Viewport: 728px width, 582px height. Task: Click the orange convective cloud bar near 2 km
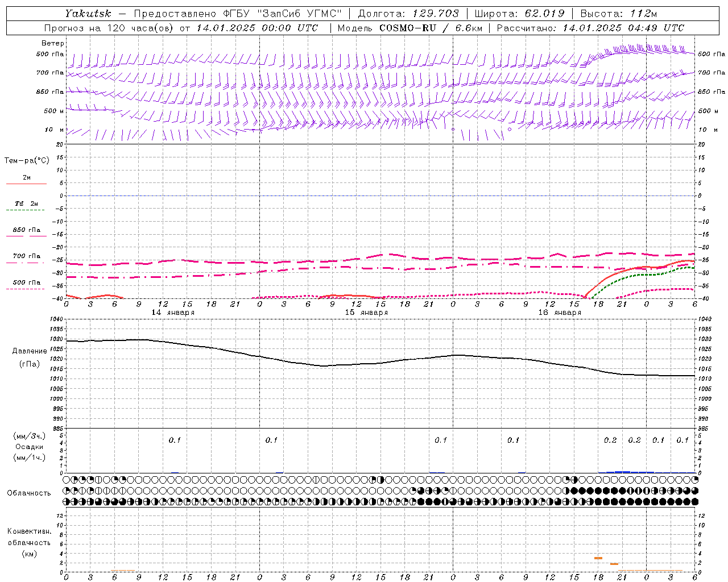pos(614,564)
